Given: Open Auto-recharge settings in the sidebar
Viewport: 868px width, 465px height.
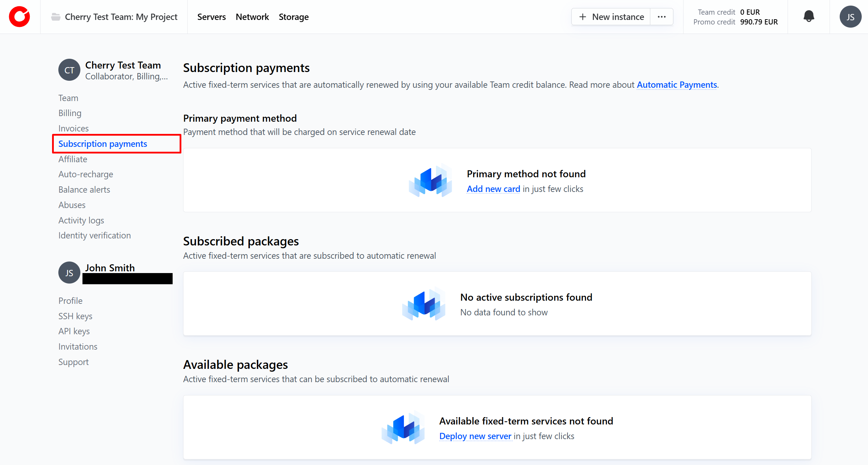Looking at the screenshot, I should (86, 174).
